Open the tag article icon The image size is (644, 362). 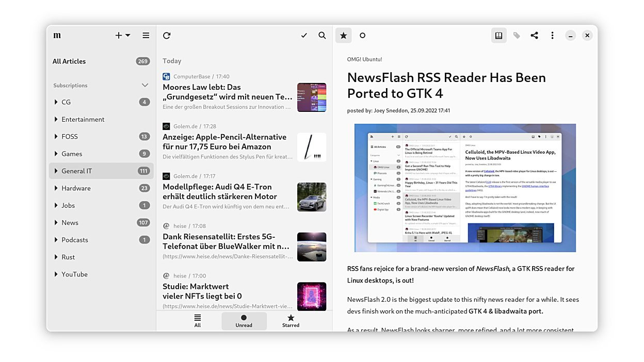(517, 36)
